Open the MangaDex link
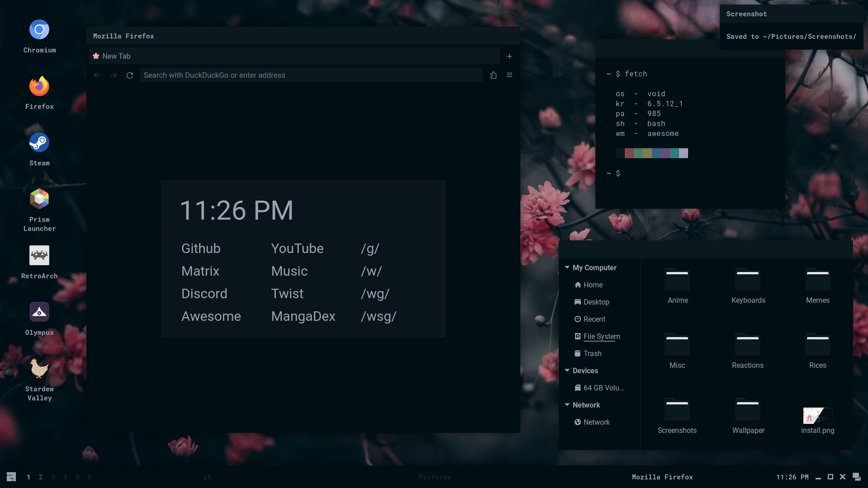The height and width of the screenshot is (488, 868). coord(303,316)
